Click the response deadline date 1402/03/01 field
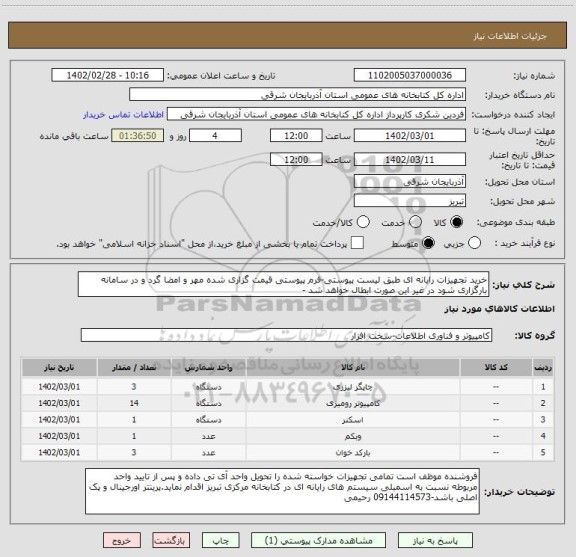This screenshot has width=576, height=557. [x=410, y=136]
